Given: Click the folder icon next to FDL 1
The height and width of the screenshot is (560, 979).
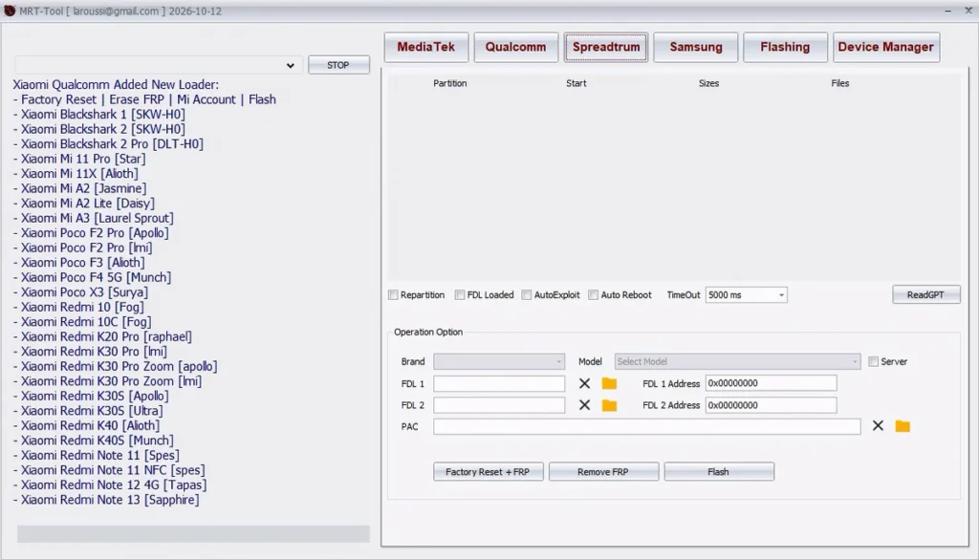Looking at the screenshot, I should coord(609,383).
